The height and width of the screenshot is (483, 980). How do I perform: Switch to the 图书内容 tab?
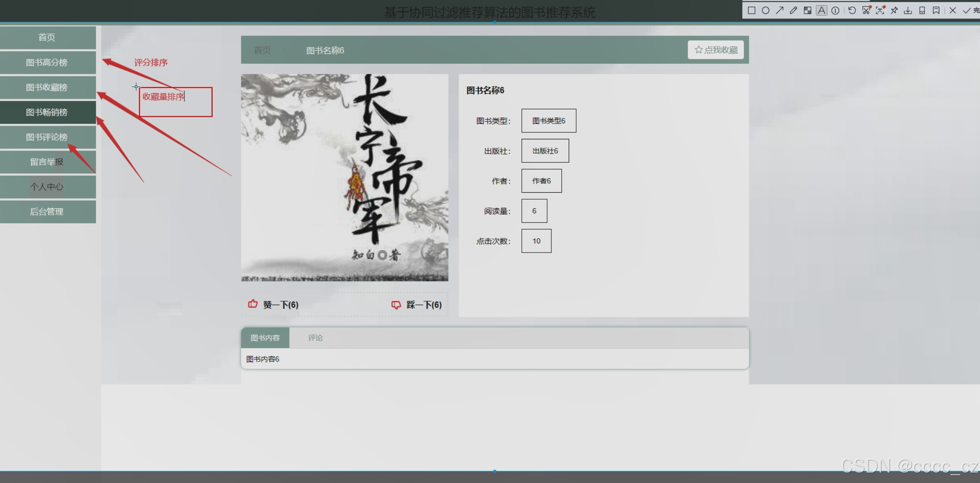[x=265, y=338]
